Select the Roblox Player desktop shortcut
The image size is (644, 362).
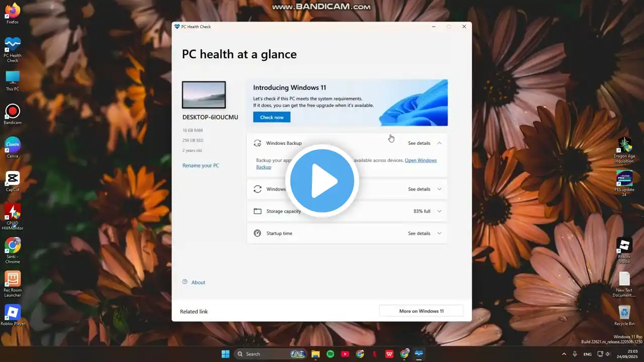click(13, 315)
